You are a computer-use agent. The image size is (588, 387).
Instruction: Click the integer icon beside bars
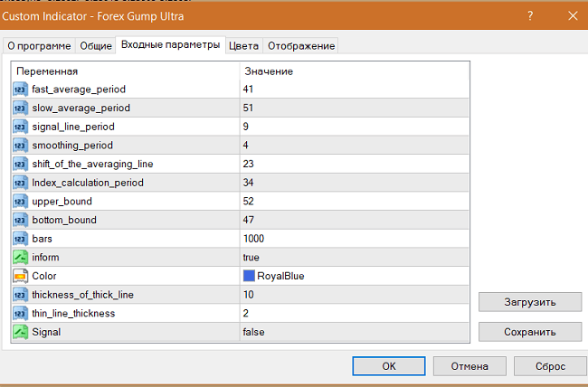tap(20, 239)
